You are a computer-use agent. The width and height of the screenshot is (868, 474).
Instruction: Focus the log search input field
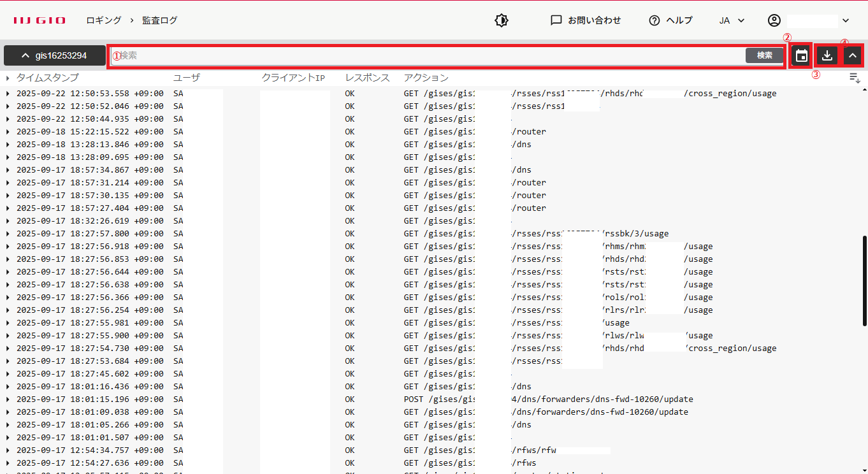[427, 55]
